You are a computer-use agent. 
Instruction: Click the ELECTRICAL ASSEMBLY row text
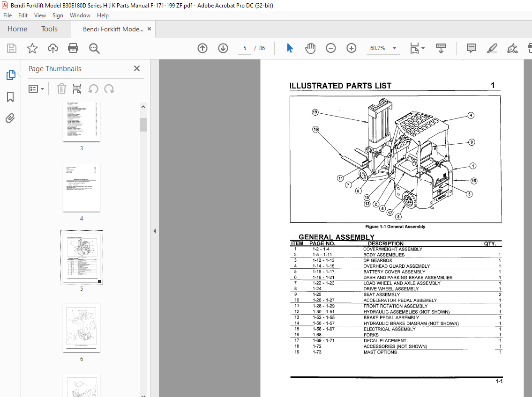(390, 329)
